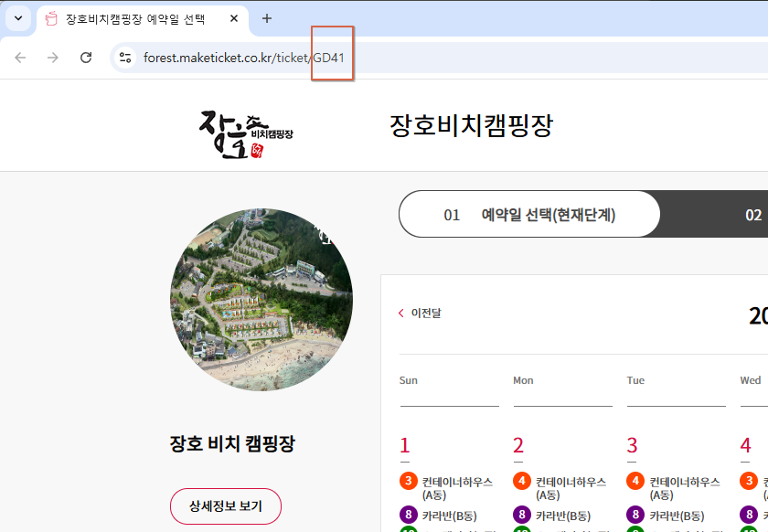Choose 컨테이너하우스(A동) on date 1
768x532 pixels.
coord(457,488)
